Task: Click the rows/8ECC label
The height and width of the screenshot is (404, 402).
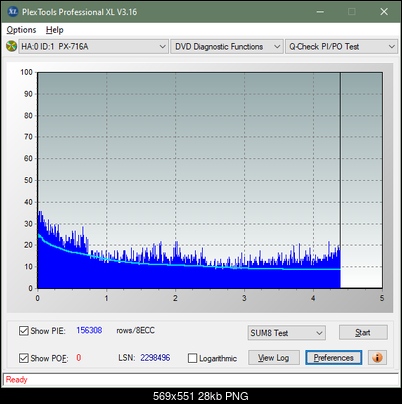Action: tap(135, 330)
